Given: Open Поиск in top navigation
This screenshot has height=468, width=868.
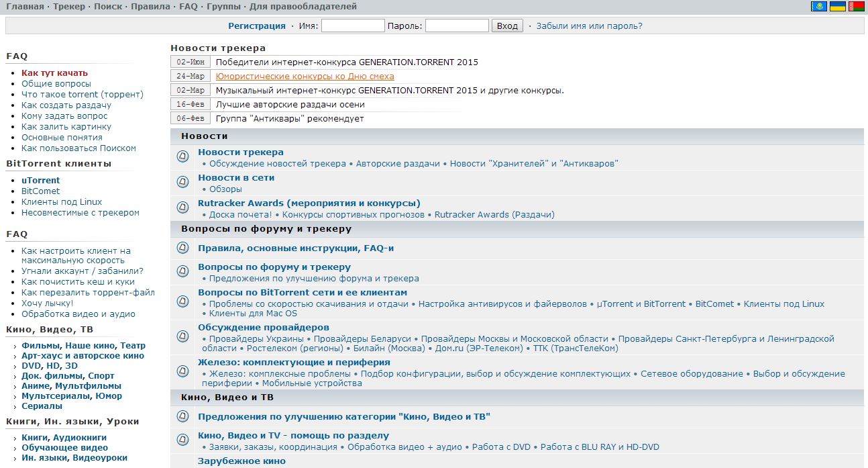Looking at the screenshot, I should coord(108,7).
